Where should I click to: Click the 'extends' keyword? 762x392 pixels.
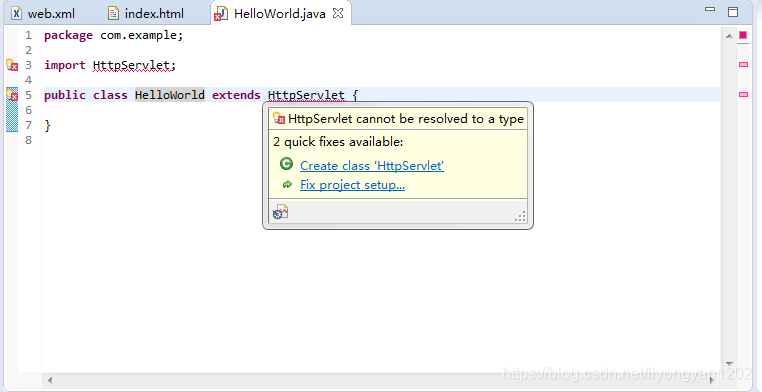click(236, 95)
